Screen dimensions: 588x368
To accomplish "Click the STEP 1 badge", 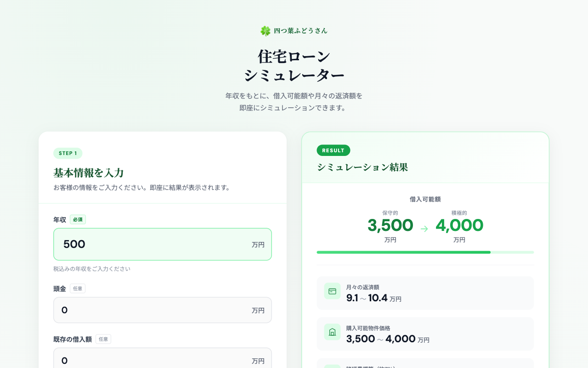I will point(68,153).
